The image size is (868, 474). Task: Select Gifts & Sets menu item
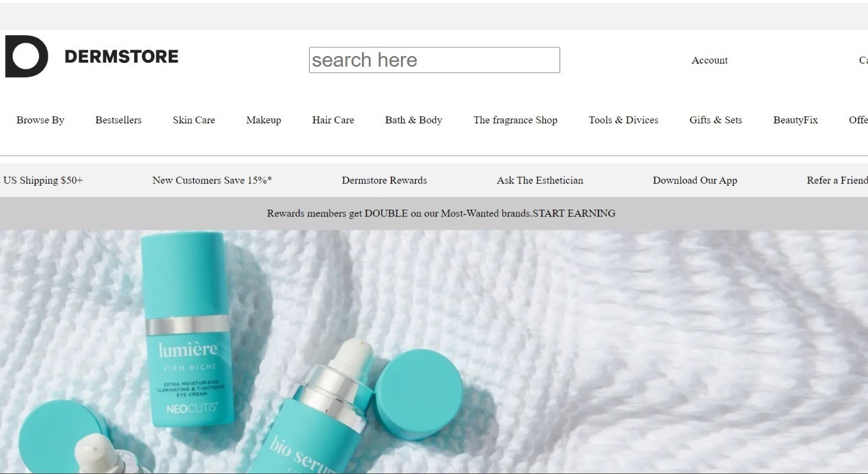point(716,120)
